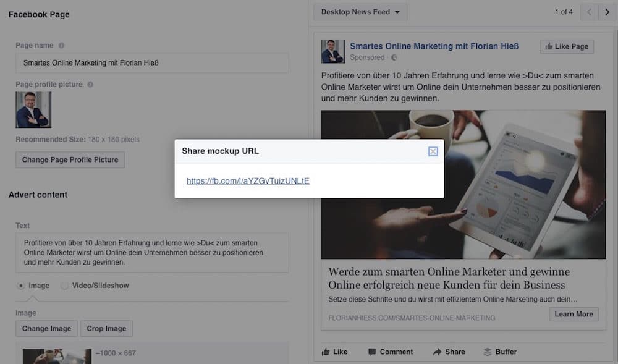The width and height of the screenshot is (618, 364).
Task: Click the 'Facebook Page' section heading
Action: (x=39, y=15)
